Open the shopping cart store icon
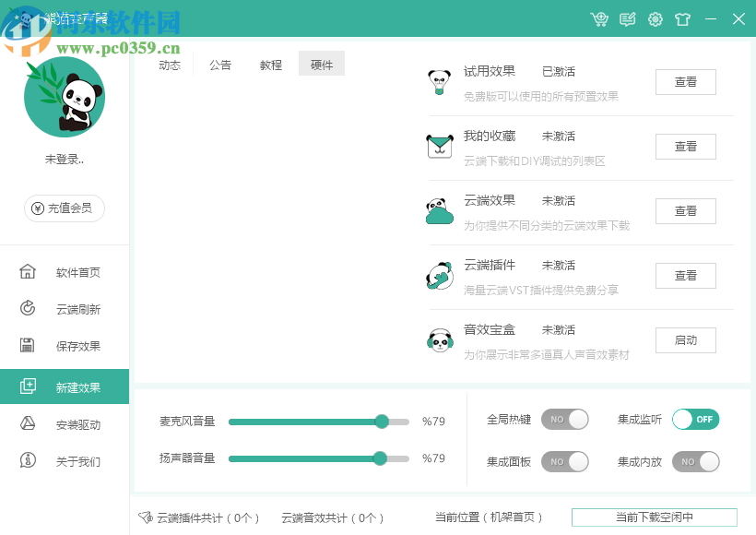This screenshot has height=535, width=756. click(599, 18)
